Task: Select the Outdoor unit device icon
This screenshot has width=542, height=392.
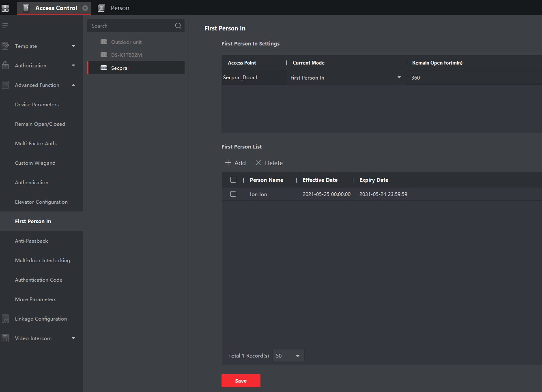Action: [104, 42]
